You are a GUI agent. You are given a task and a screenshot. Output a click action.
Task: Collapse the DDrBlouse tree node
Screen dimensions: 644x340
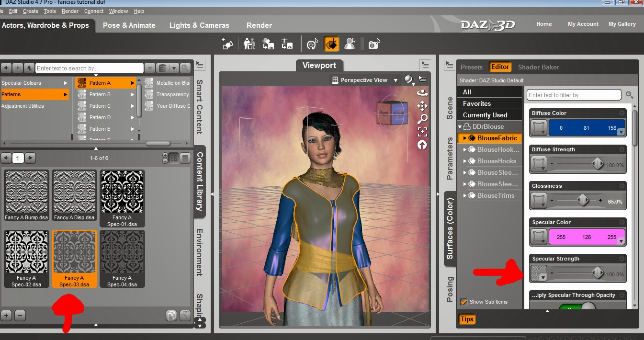460,126
